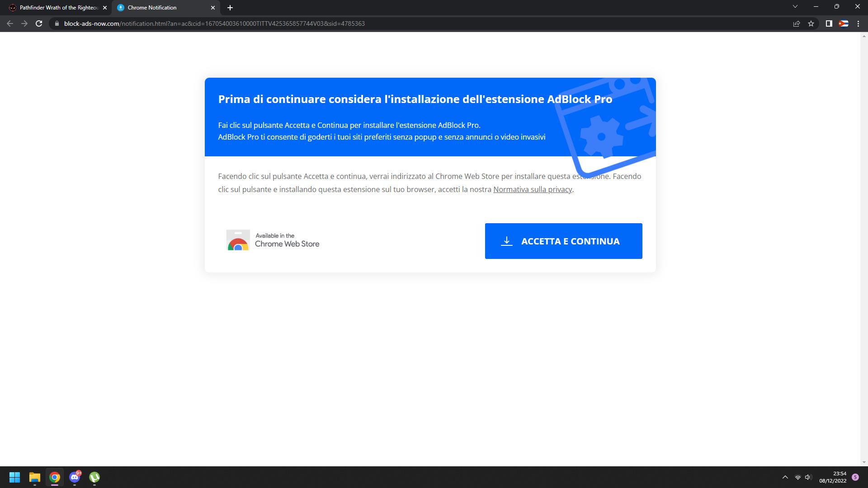
Task: Expand the tab search chevron
Action: [x=795, y=7]
